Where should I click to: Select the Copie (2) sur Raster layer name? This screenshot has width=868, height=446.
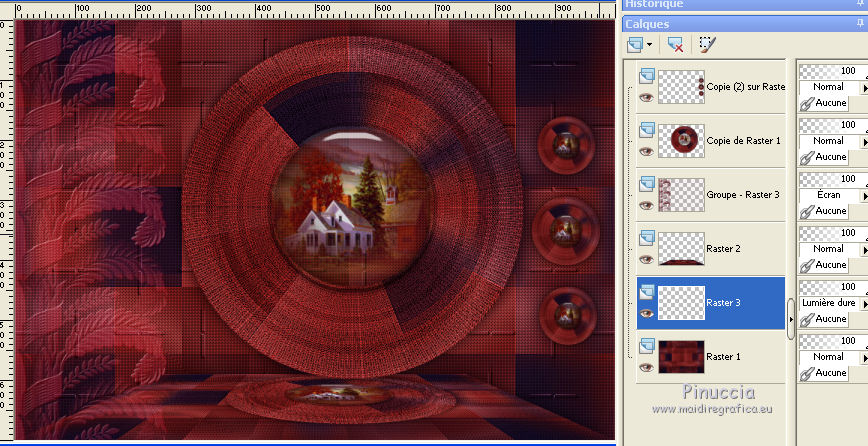[x=746, y=87]
